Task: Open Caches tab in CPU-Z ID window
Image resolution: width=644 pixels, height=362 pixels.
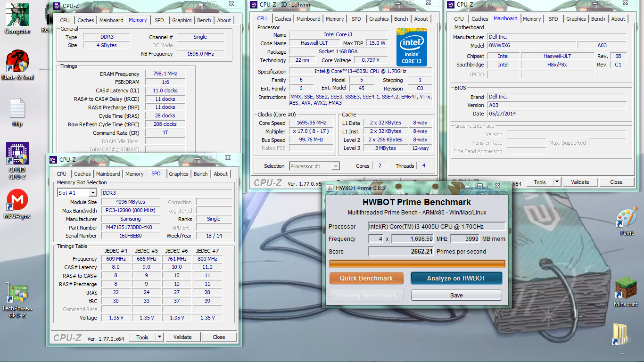Action: point(283,19)
